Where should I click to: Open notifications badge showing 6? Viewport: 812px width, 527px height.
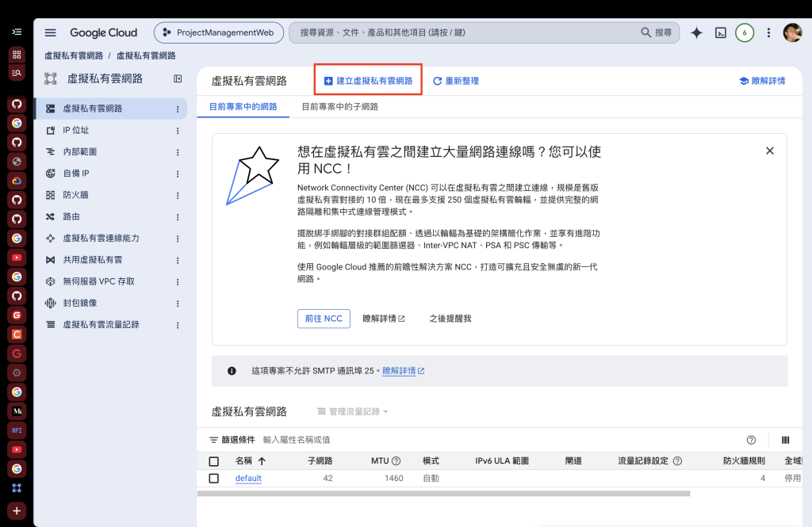point(745,32)
